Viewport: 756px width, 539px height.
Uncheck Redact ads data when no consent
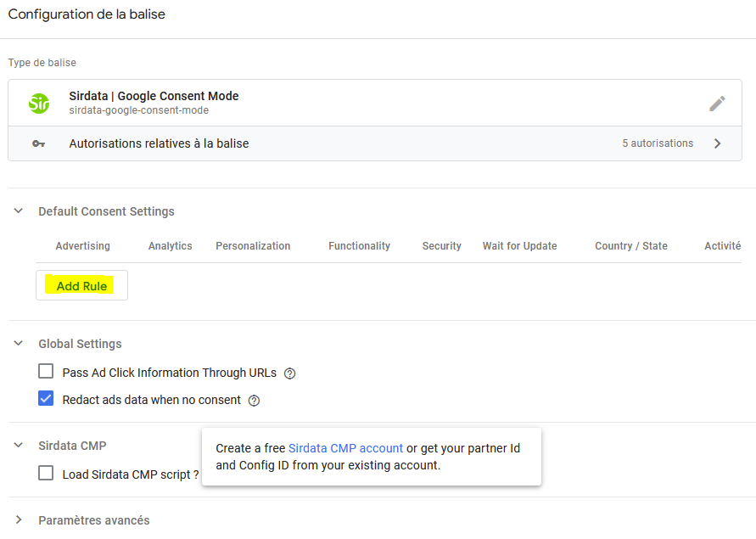(x=46, y=399)
